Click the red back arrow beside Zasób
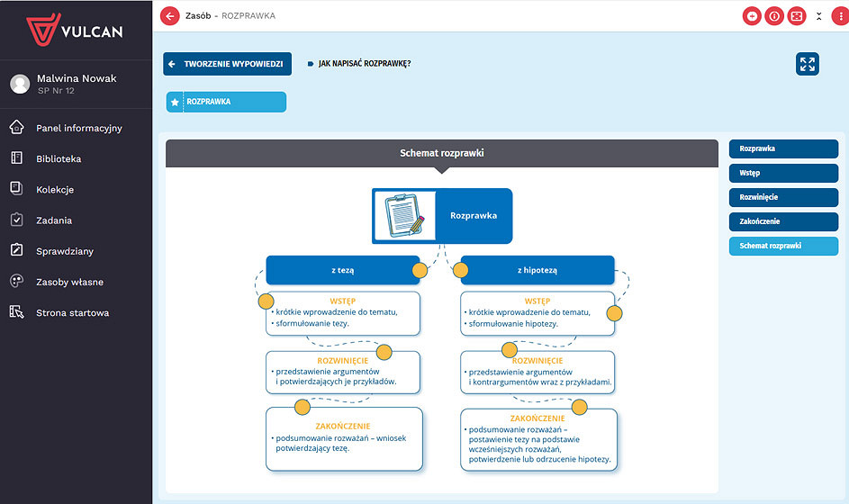The image size is (849, 504). pos(169,15)
